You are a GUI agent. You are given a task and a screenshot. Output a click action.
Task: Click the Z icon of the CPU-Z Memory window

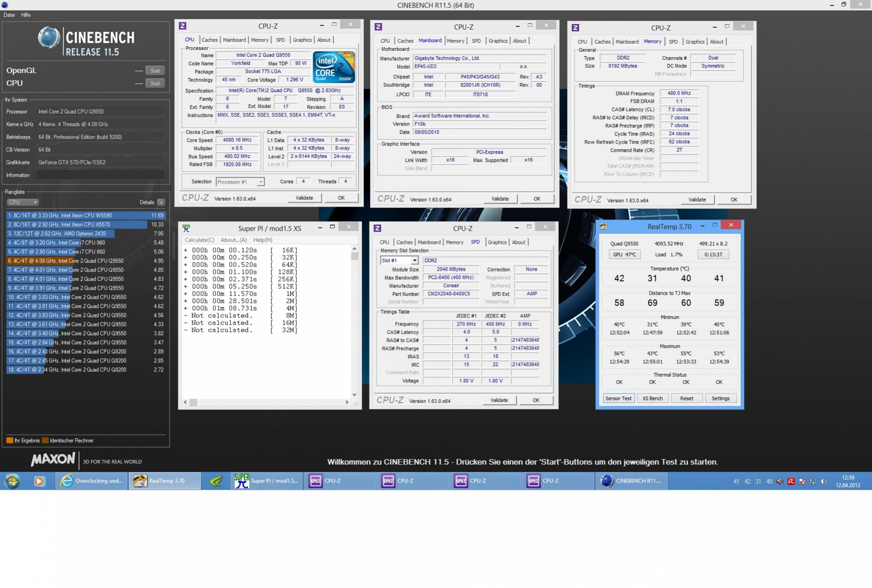tap(575, 28)
